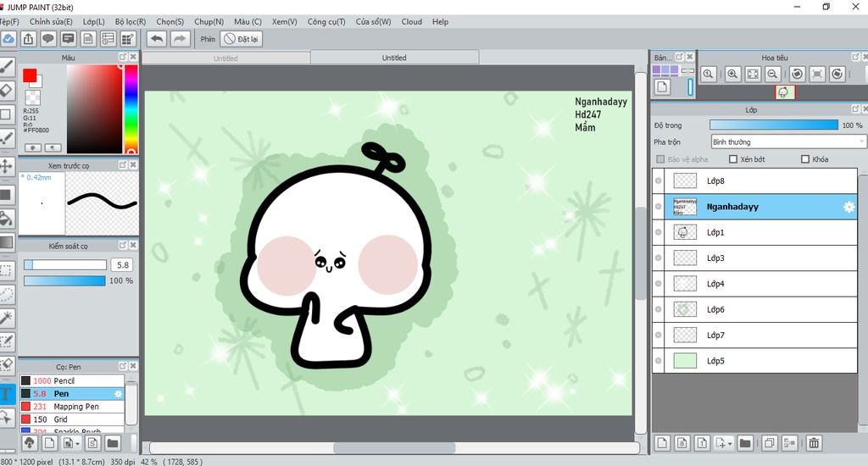Image resolution: width=868 pixels, height=466 pixels.
Task: Open the Bộ lọc(R) menu
Action: [130, 21]
